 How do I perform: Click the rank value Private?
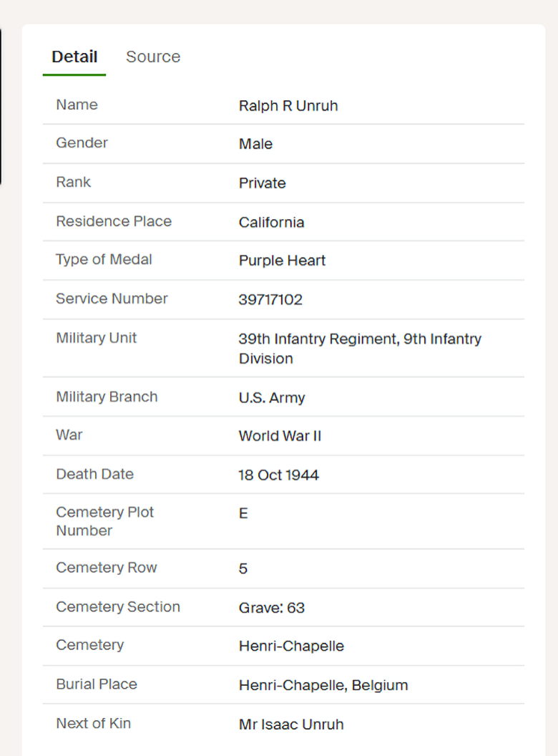(x=262, y=183)
